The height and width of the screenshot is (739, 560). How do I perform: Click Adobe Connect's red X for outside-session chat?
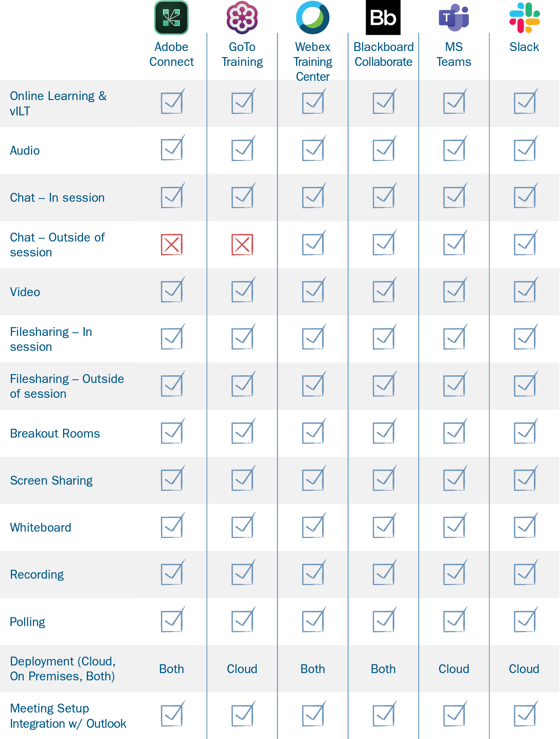[x=172, y=245]
